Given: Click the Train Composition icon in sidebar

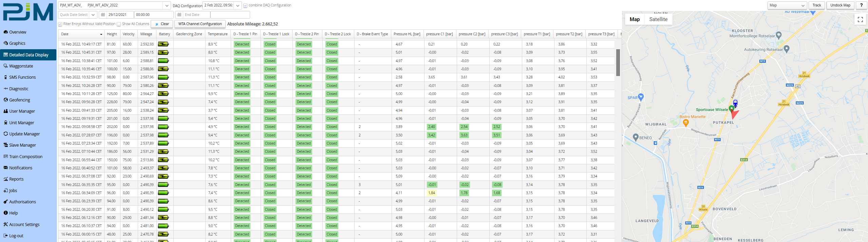Looking at the screenshot, I should 5,156.
